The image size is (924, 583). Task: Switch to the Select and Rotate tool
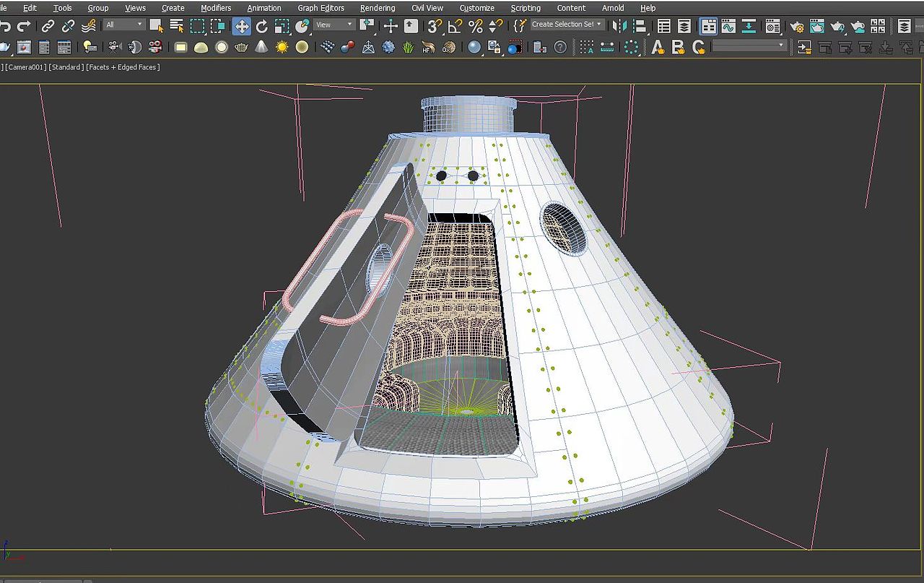[261, 27]
